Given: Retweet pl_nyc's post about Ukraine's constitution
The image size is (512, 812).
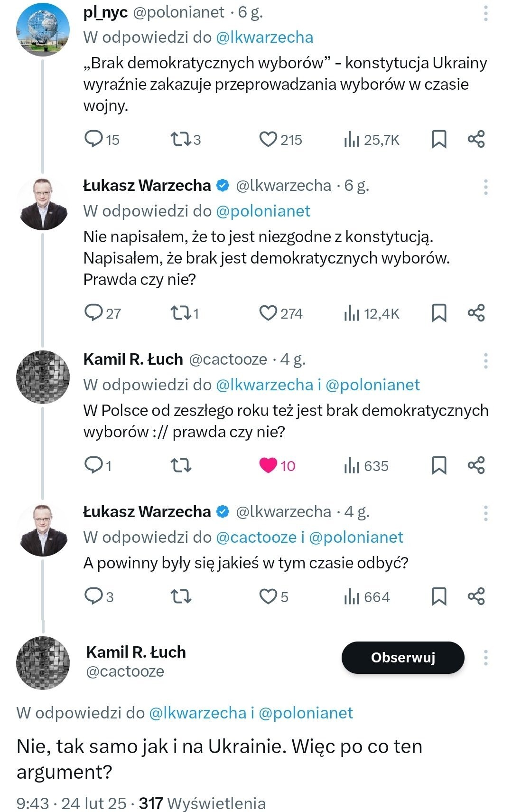Looking at the screenshot, I should pos(180,139).
